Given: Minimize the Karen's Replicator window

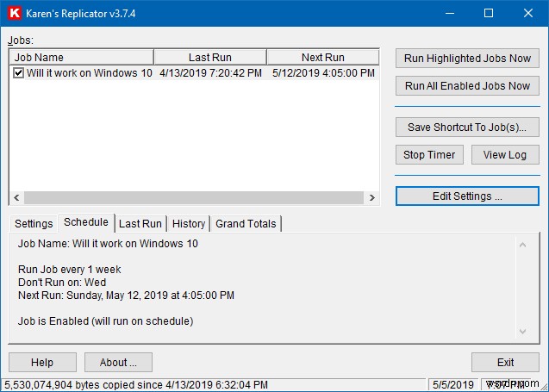Looking at the screenshot, I should pos(450,13).
